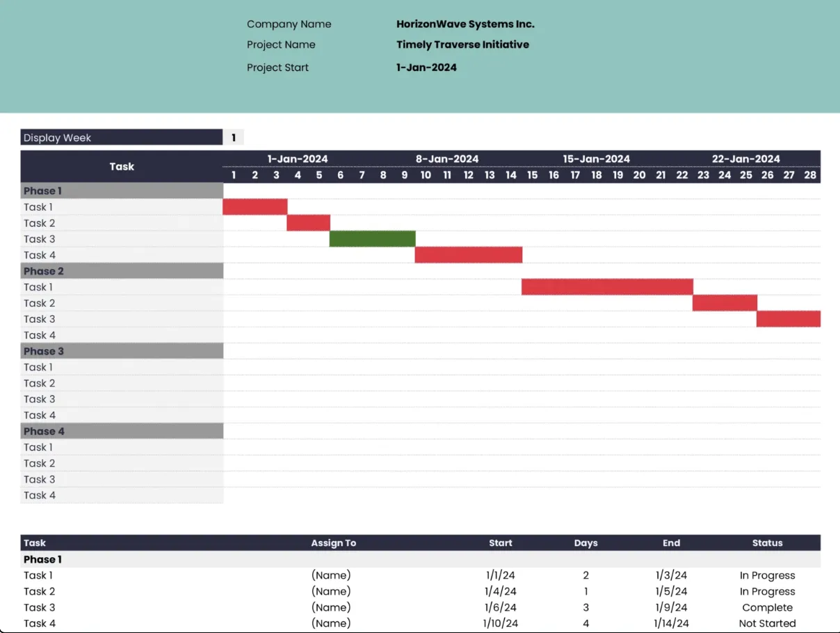Click the Phase 1 header row in the Gantt chart
This screenshot has height=633, width=840.
click(x=122, y=191)
